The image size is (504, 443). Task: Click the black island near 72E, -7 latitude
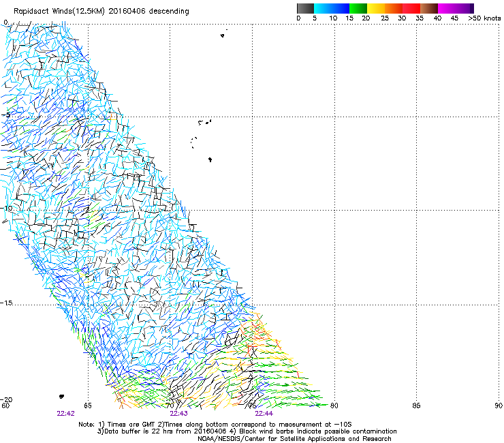click(x=210, y=159)
